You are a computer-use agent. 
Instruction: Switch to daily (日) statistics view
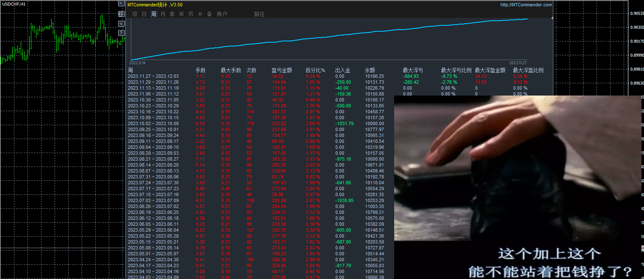coord(144,14)
